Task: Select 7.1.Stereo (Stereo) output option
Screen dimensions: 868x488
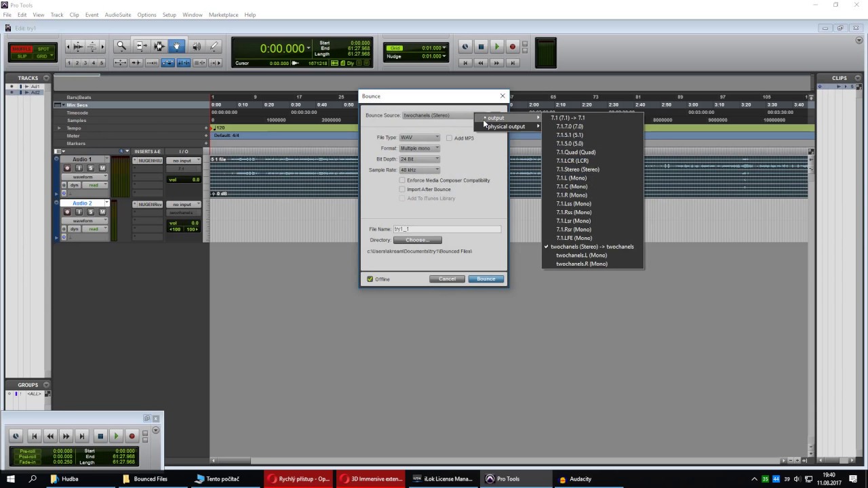Action: 578,169
